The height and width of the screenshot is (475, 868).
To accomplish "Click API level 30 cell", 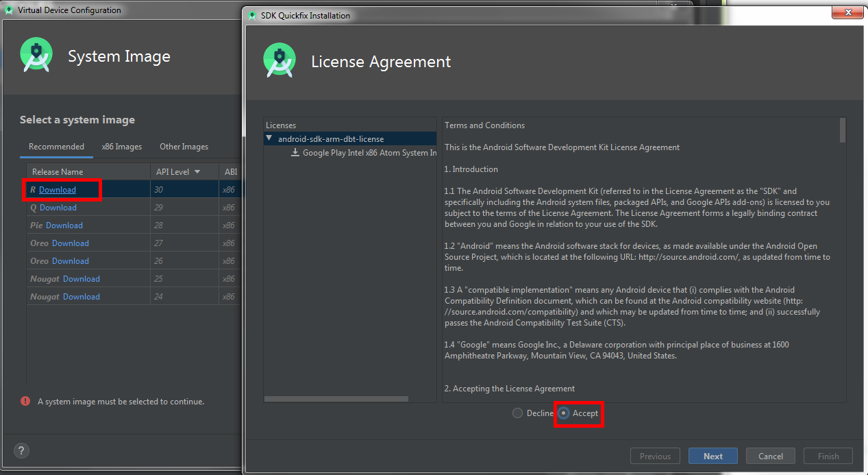I will coord(184,189).
